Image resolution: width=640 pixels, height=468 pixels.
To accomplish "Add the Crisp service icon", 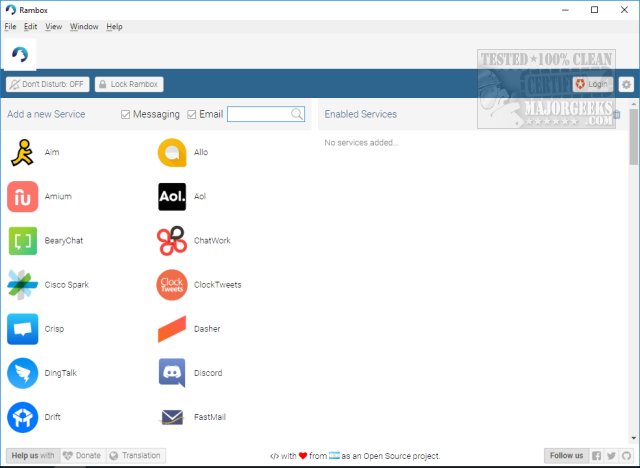I will tap(22, 329).
